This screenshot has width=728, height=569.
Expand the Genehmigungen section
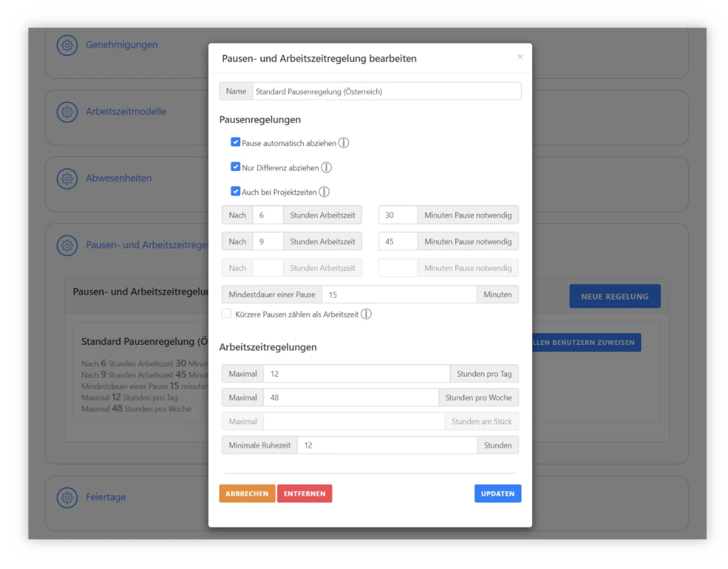coord(122,45)
